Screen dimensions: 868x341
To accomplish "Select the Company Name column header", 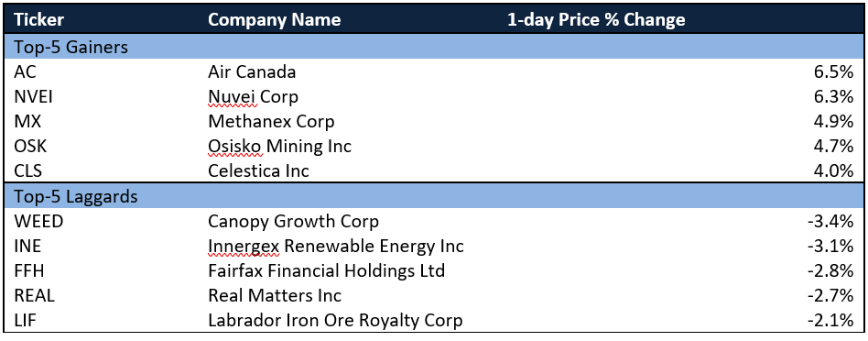I will point(274,20).
